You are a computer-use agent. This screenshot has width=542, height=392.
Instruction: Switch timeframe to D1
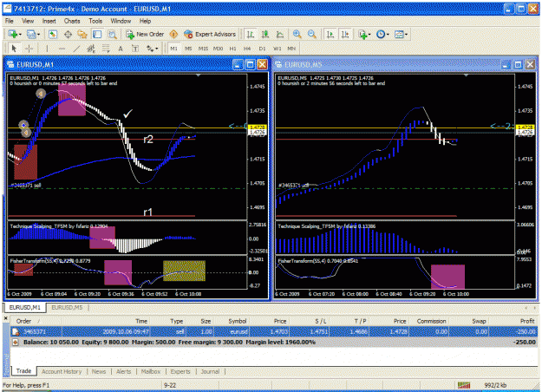click(263, 49)
